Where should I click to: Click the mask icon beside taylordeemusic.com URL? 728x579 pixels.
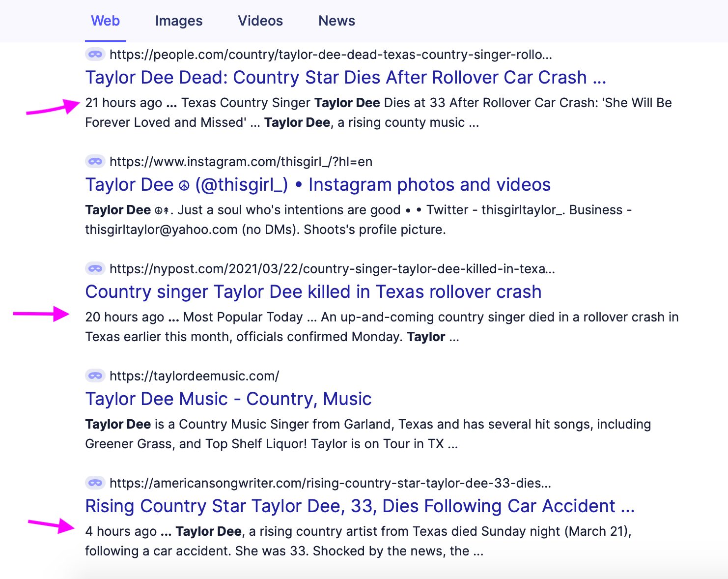(95, 376)
